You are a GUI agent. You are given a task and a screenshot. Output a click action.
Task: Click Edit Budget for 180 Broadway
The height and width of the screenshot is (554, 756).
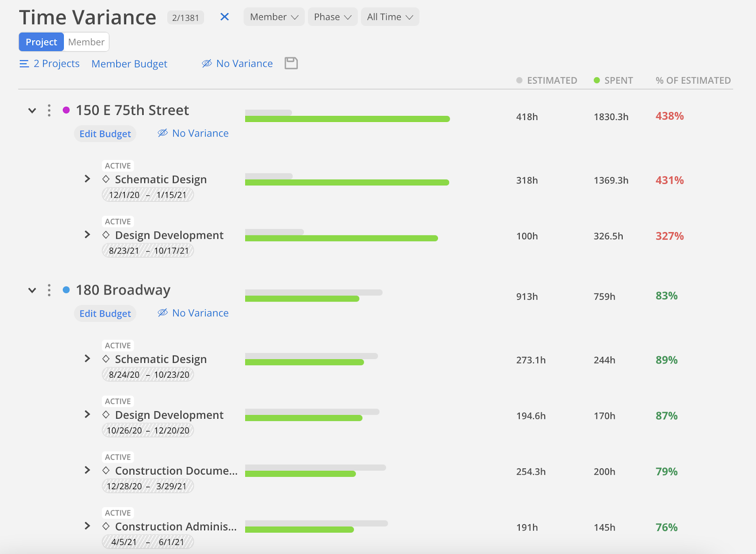pyautogui.click(x=105, y=313)
